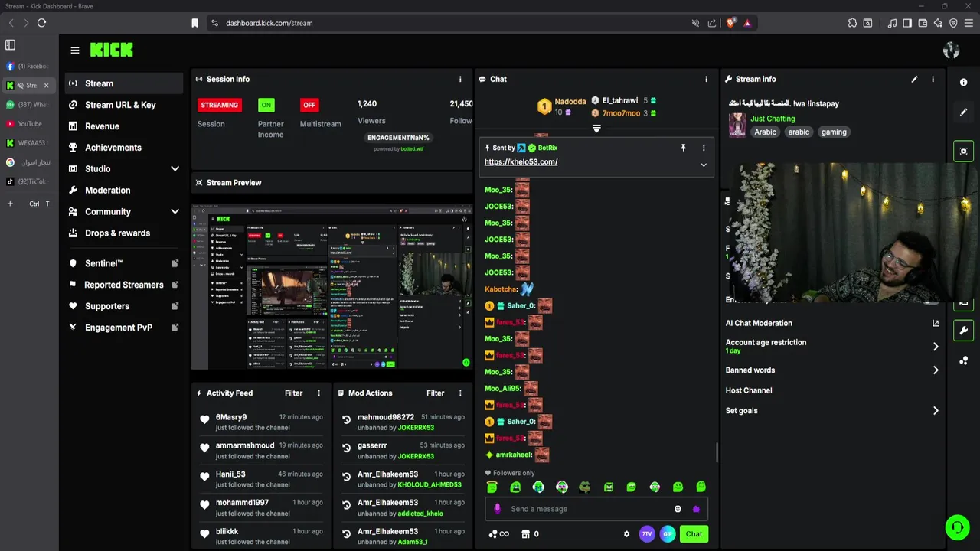Screen dimensions: 980x551
Task: Open Activity Feed three-dot menu
Action: point(319,393)
